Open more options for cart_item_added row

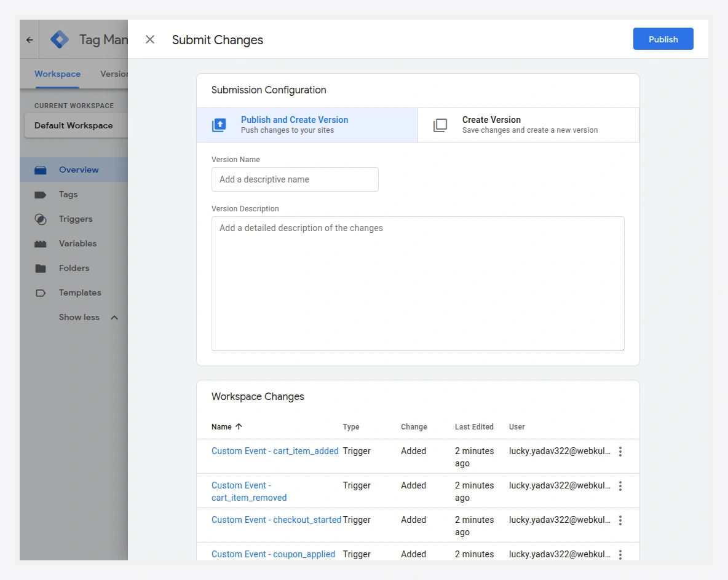pyautogui.click(x=620, y=452)
